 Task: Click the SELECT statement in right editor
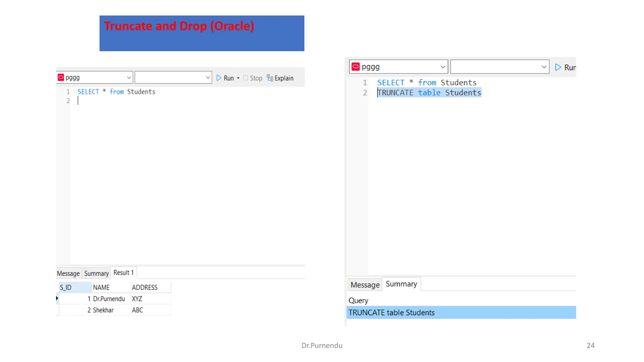point(427,83)
